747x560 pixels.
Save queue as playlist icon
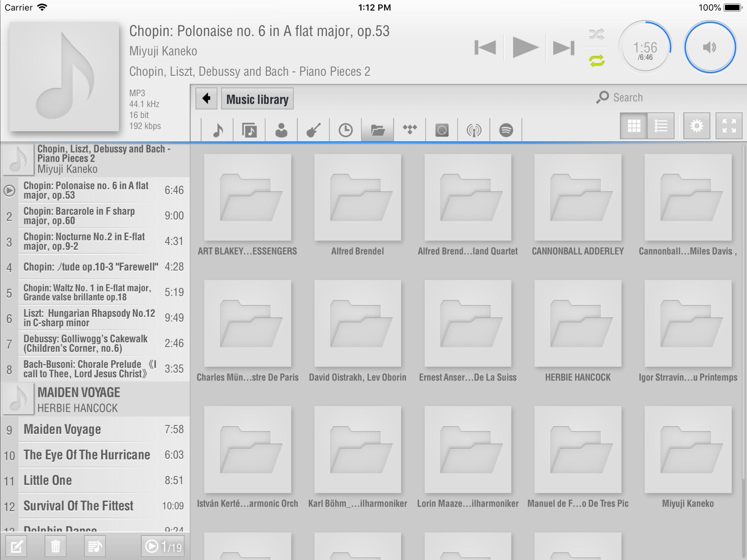pos(95,546)
